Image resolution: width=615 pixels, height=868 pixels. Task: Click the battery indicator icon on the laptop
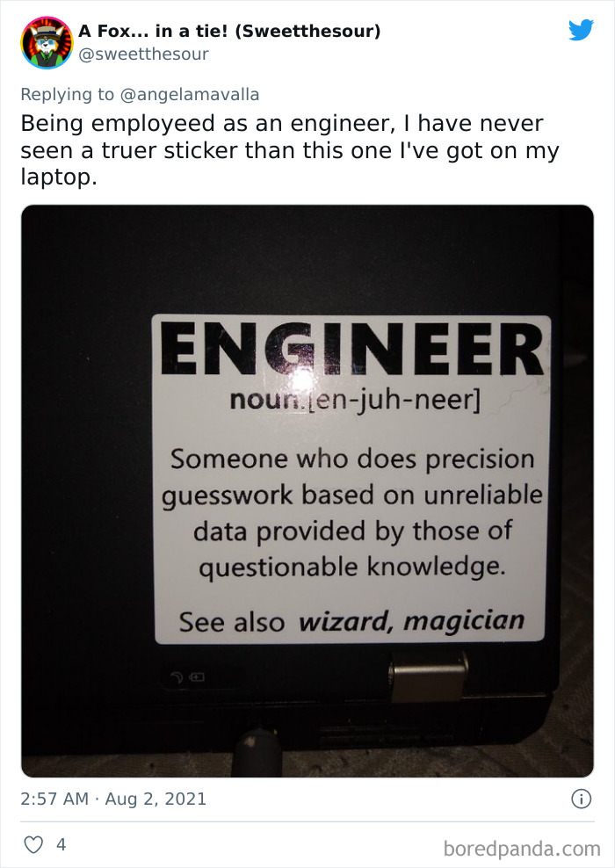pos(198,676)
